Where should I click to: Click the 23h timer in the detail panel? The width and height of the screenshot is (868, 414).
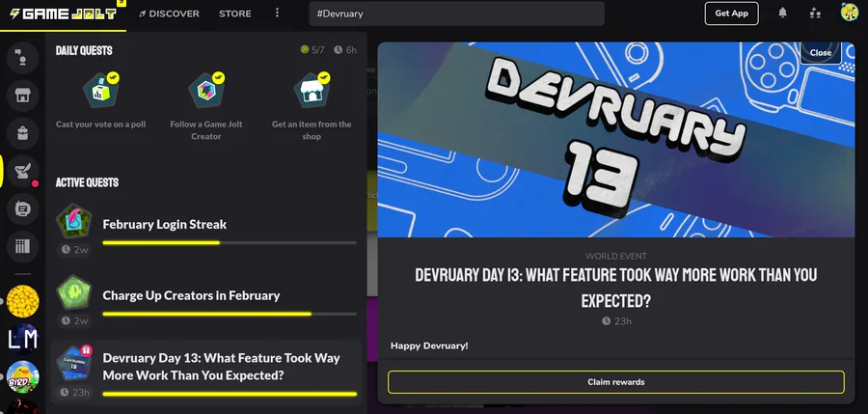pos(616,321)
